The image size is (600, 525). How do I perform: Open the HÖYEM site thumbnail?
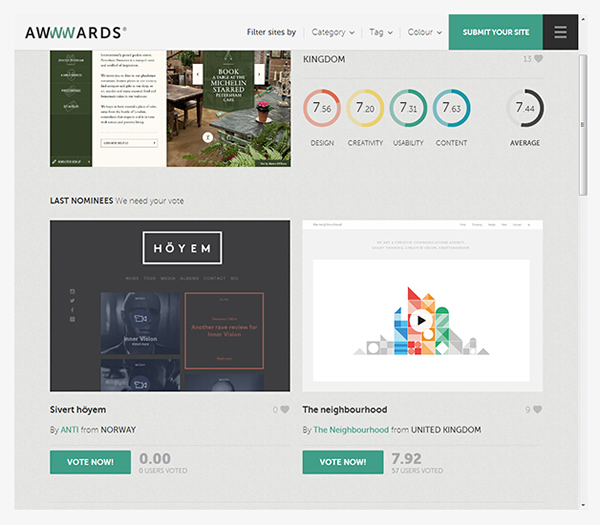pyautogui.click(x=170, y=306)
